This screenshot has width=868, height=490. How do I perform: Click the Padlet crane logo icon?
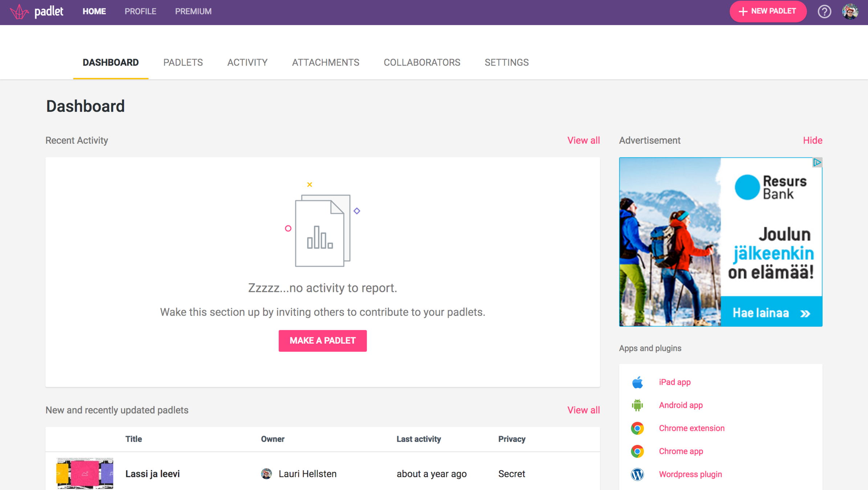pyautogui.click(x=19, y=12)
